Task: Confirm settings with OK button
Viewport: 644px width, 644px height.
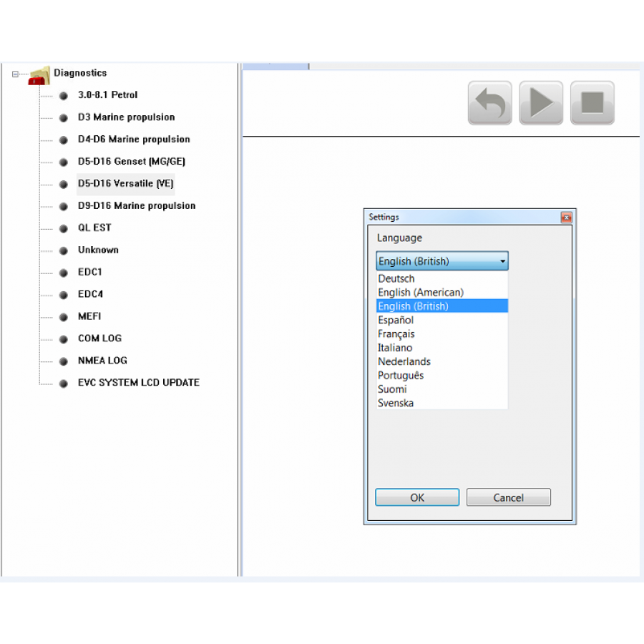Action: tap(417, 497)
